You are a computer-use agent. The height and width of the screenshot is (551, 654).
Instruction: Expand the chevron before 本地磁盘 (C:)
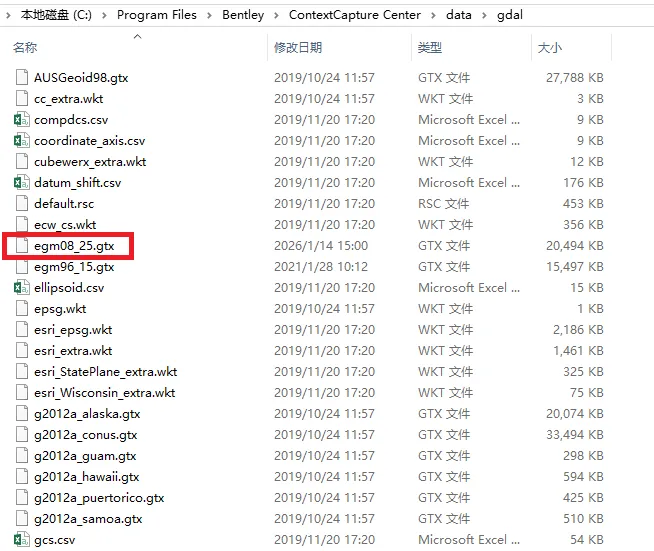(8, 15)
